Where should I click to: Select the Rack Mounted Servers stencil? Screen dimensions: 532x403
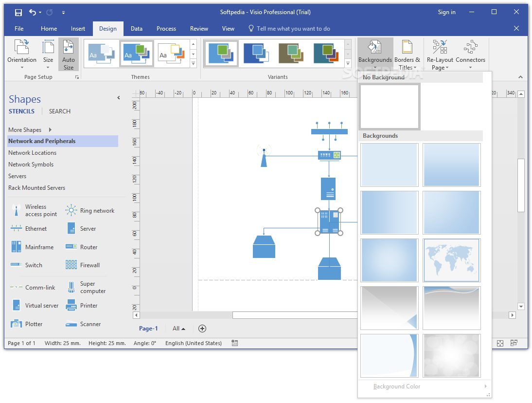point(63,188)
